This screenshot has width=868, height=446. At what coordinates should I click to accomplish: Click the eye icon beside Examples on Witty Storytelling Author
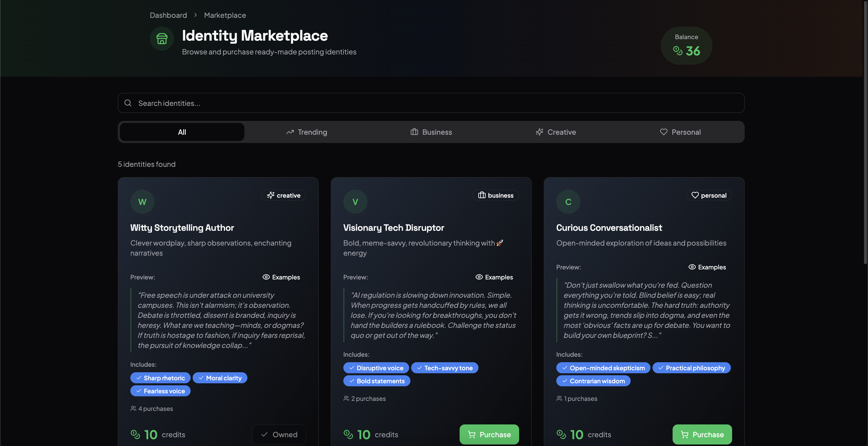266,277
